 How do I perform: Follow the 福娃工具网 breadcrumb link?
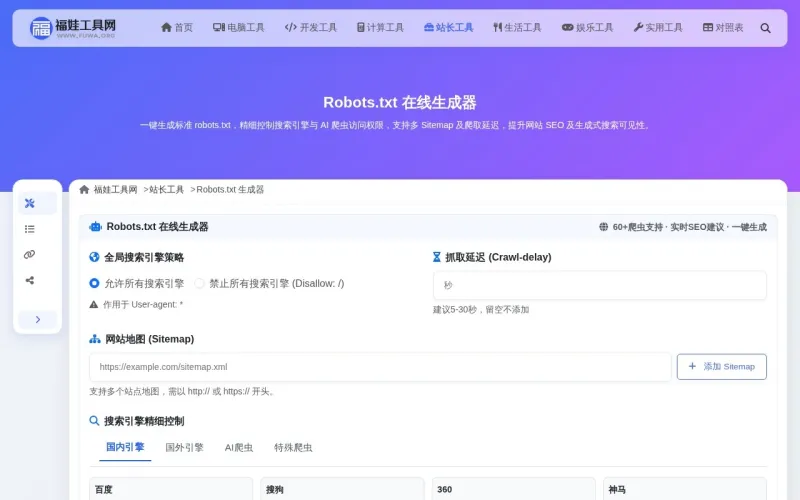coord(115,190)
